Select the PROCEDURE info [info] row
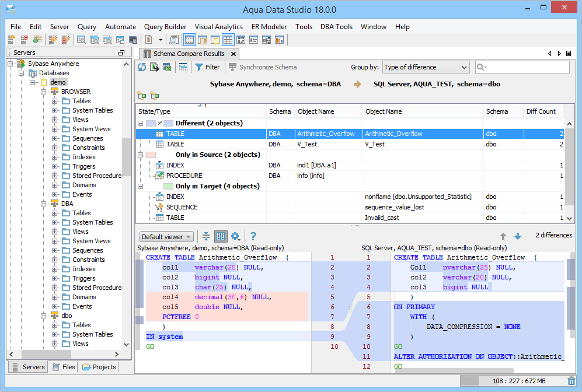Screen dimensions: 582x392 (x=350, y=176)
